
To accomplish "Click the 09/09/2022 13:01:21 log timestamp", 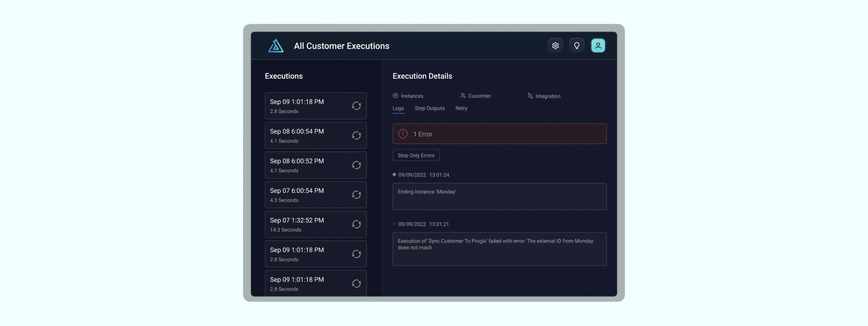I will [x=424, y=224].
